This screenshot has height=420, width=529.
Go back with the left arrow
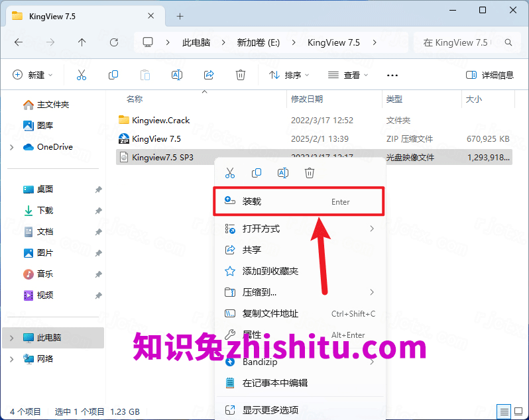coord(19,42)
